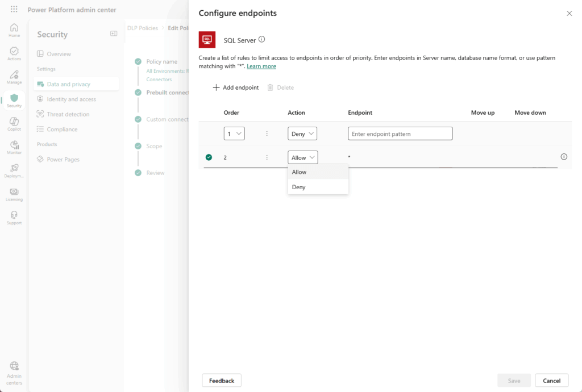Click order number 2 in second row

225,157
